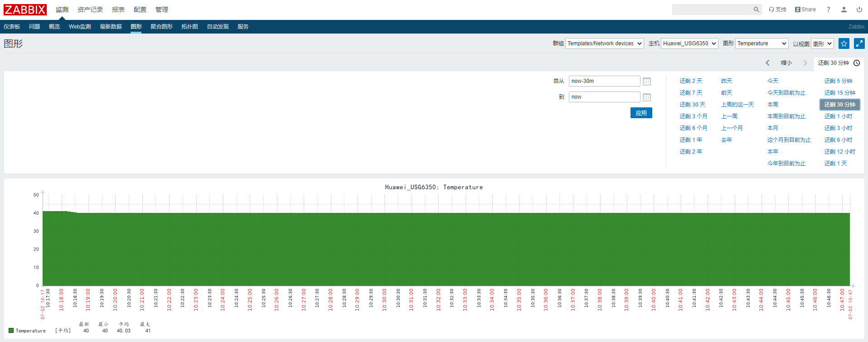Click the search magnifier icon
Screen dimensions: 868x342
click(756, 10)
